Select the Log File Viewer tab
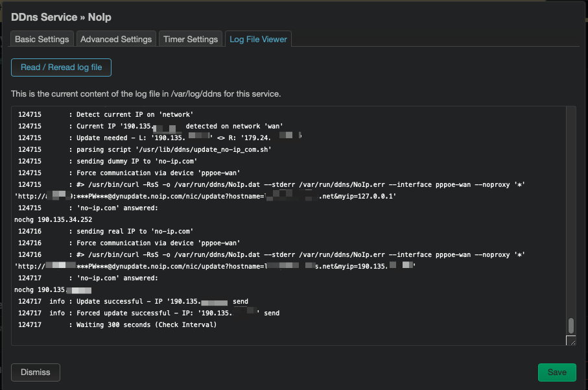588x390 pixels. click(x=258, y=39)
